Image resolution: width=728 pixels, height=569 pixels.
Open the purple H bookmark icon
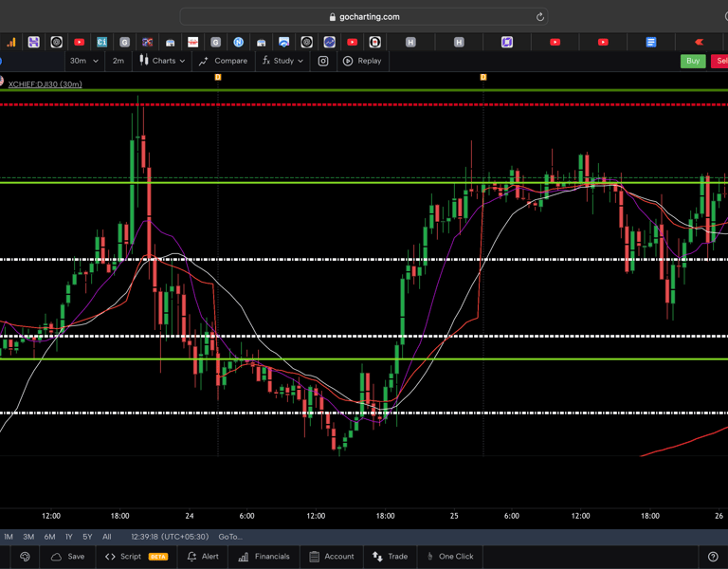(x=33, y=43)
